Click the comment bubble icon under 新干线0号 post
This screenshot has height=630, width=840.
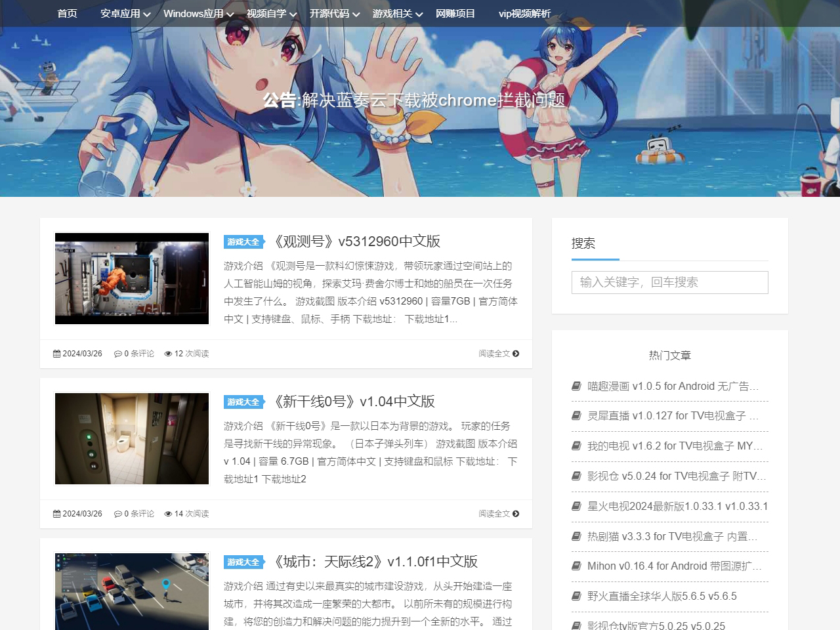tap(118, 514)
